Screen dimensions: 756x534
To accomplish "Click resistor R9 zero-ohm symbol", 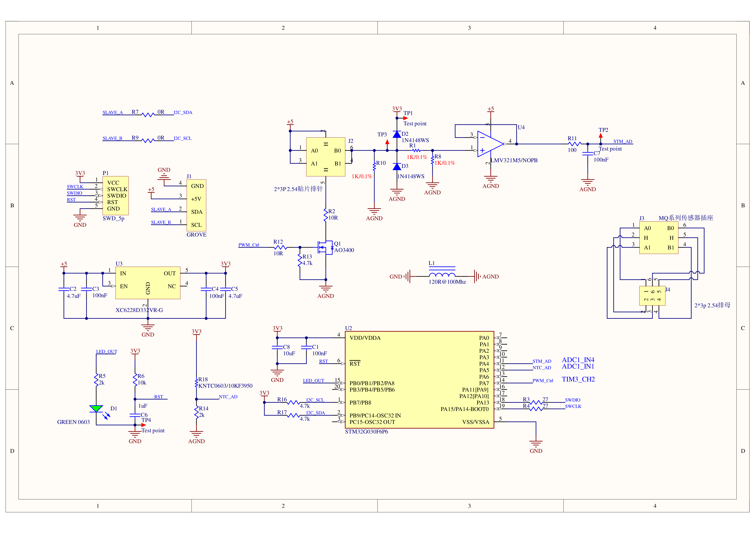I will click(x=148, y=141).
